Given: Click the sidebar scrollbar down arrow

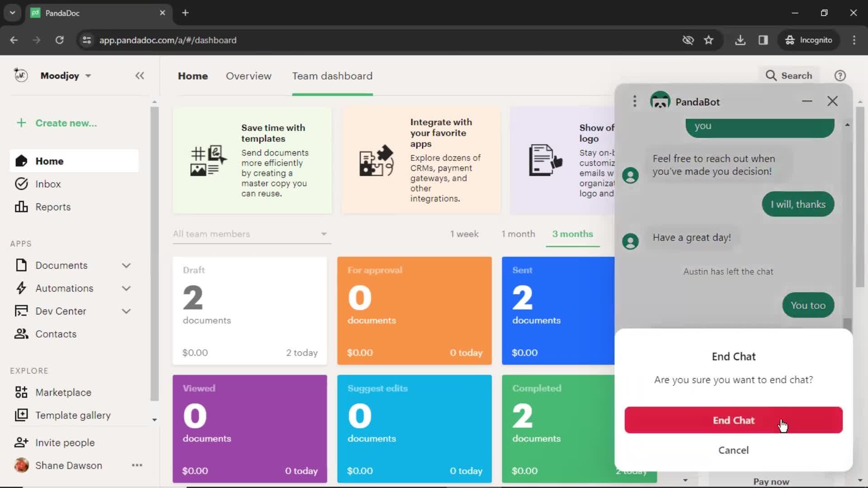Looking at the screenshot, I should pos(155,420).
